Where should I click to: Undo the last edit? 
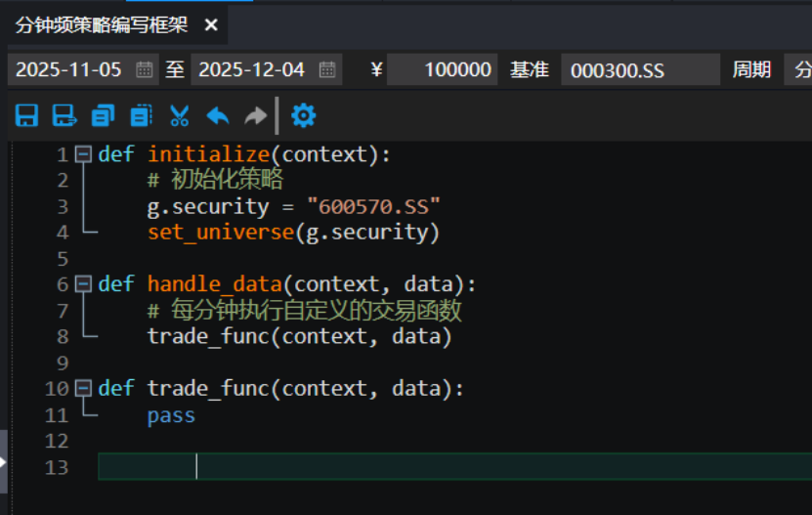coord(217,116)
